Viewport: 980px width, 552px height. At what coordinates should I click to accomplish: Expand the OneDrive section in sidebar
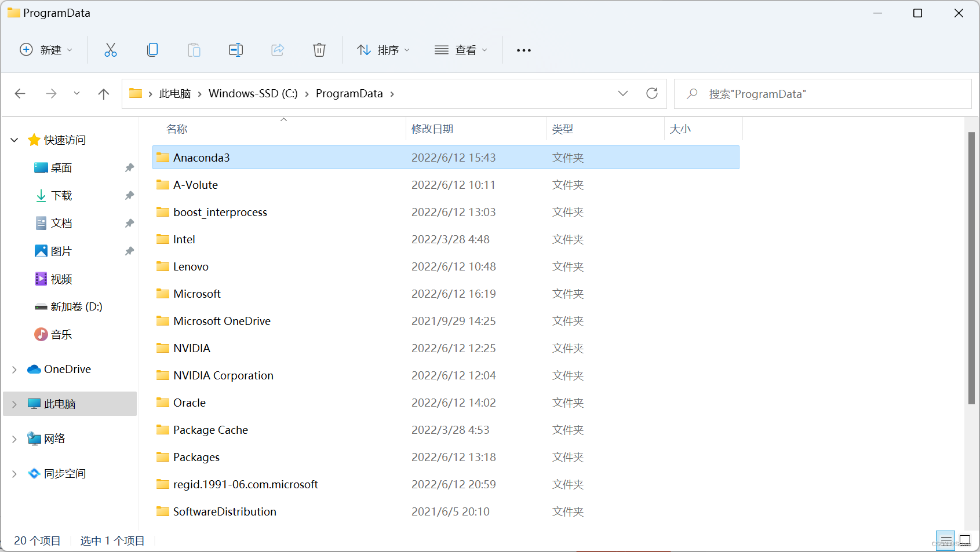click(14, 369)
